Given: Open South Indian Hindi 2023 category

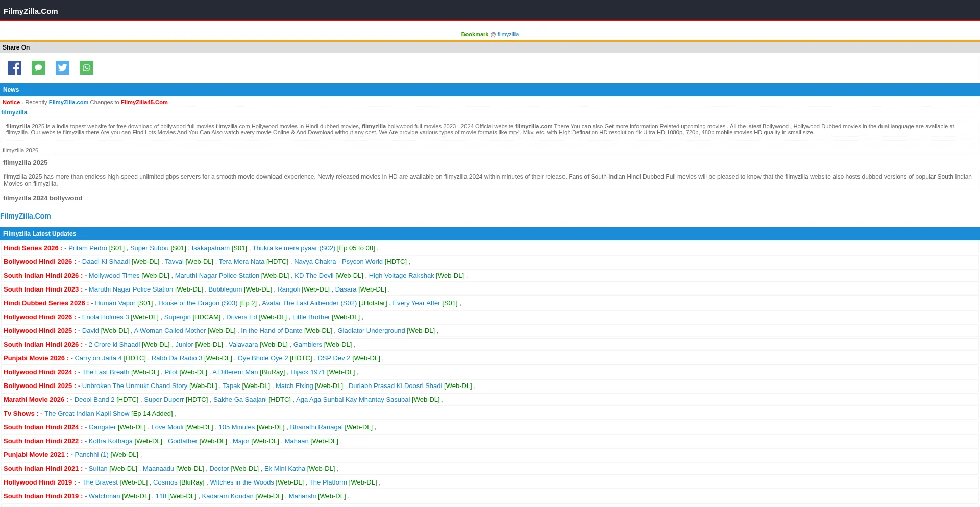Looking at the screenshot, I should (x=43, y=289).
